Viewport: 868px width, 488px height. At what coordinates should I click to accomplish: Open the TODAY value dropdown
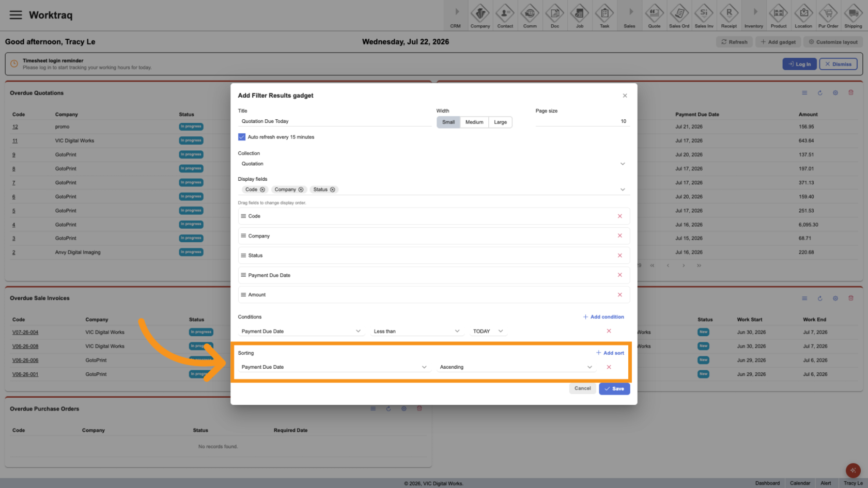[488, 331]
